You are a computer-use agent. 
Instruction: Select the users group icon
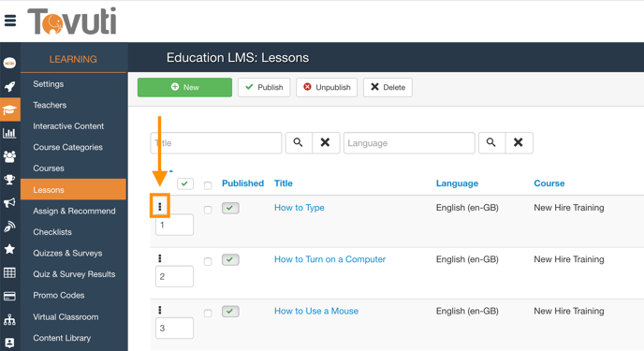(9, 156)
